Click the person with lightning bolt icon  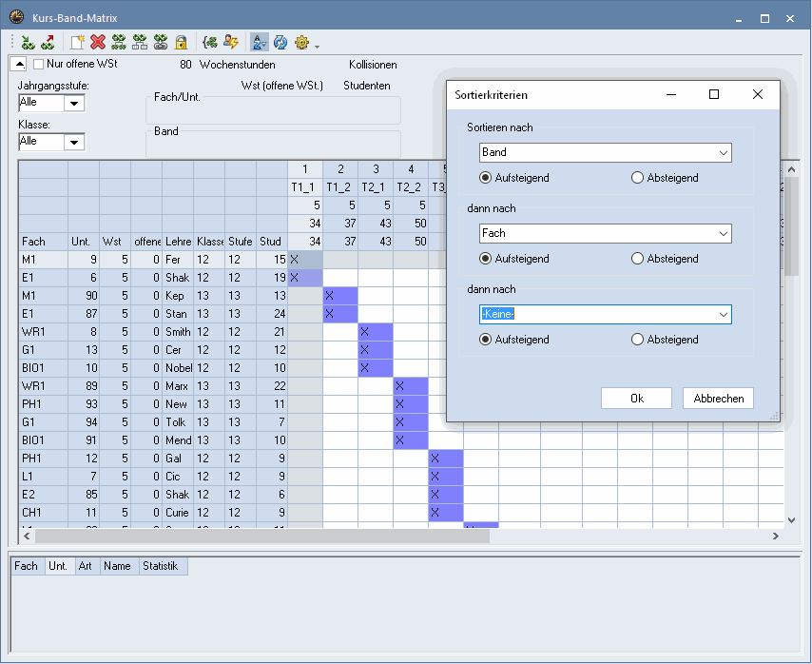coord(230,43)
